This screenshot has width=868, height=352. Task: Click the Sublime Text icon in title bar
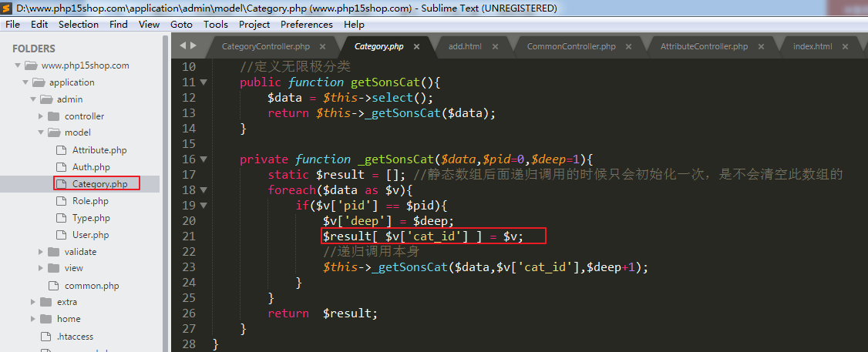point(8,8)
